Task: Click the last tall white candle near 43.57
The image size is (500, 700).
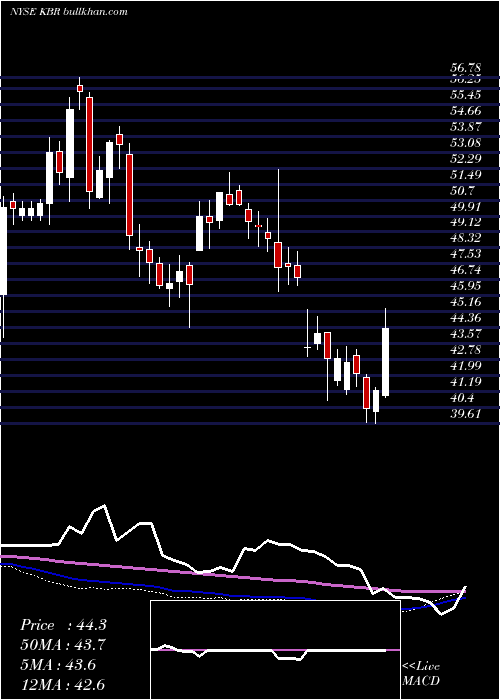Action: [386, 362]
